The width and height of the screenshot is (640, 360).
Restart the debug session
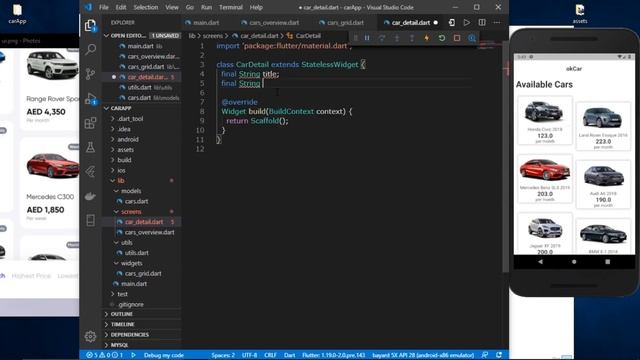[442, 38]
